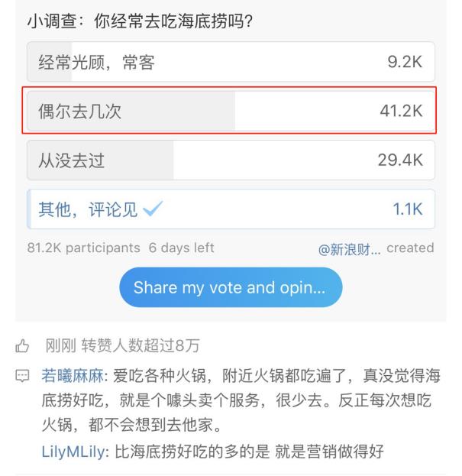Pick the 从没去过 poll option
The height and width of the screenshot is (476, 462).
coord(230,160)
